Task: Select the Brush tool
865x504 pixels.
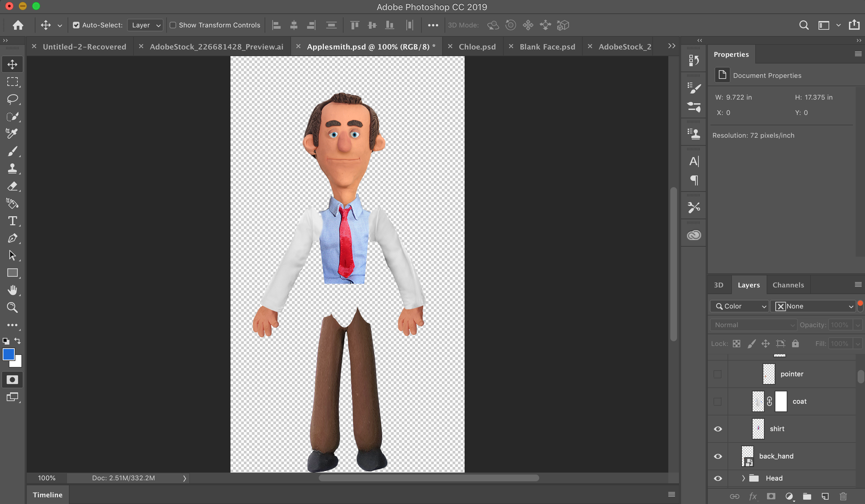Action: (x=12, y=151)
